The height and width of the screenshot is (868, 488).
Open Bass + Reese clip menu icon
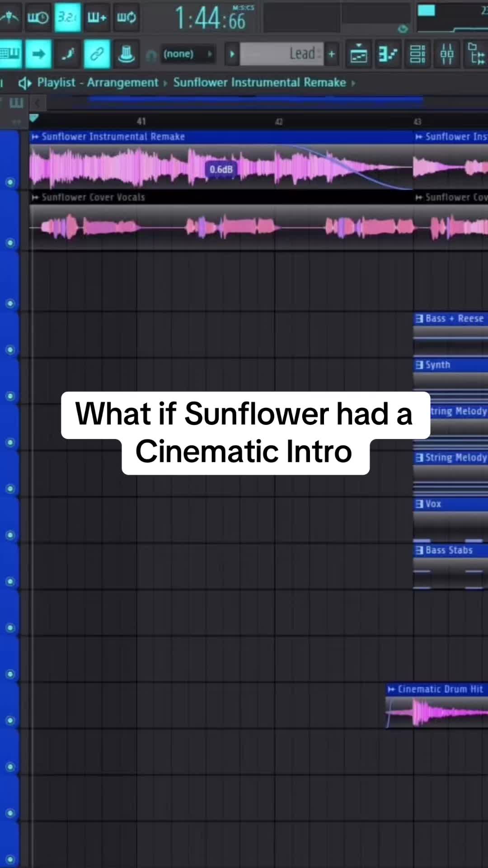click(419, 319)
